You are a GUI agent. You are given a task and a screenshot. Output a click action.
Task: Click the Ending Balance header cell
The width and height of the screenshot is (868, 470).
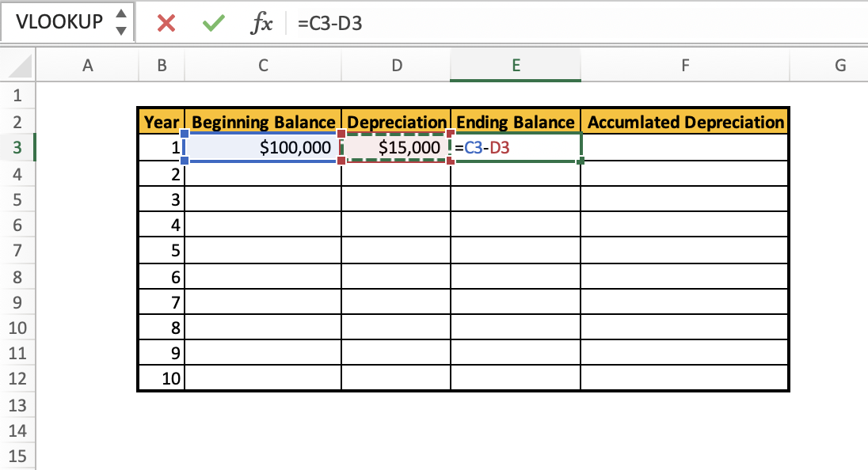pyautogui.click(x=515, y=122)
